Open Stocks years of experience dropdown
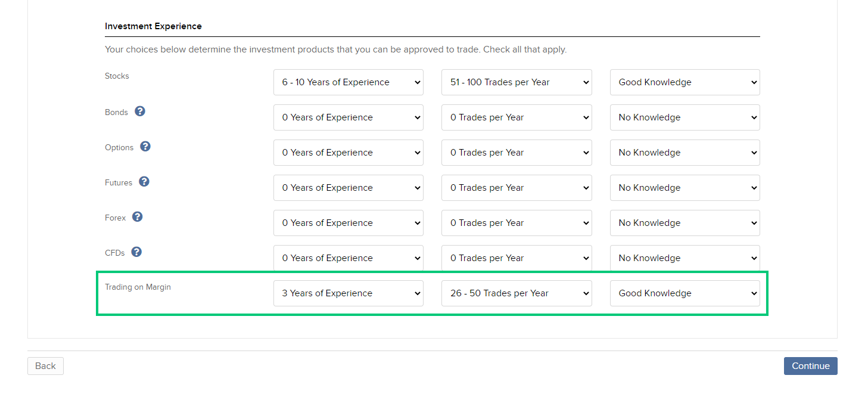The height and width of the screenshot is (400, 868). (x=349, y=82)
